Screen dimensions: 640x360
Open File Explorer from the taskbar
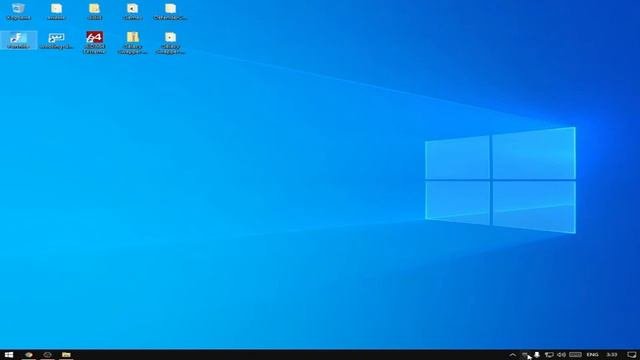click(66, 355)
